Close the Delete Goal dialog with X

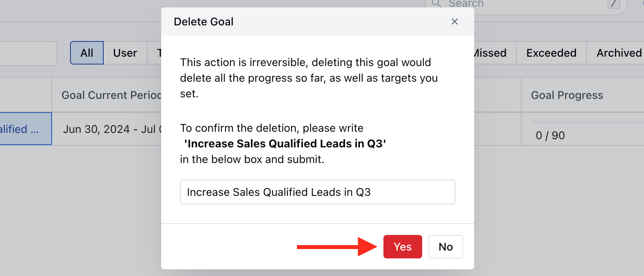[x=454, y=22]
